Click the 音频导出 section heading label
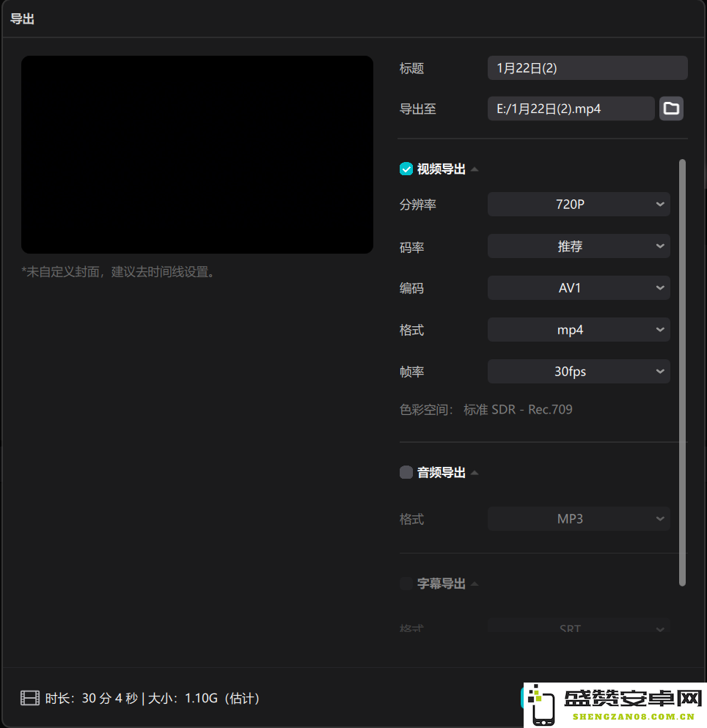The image size is (707, 728). coord(442,473)
